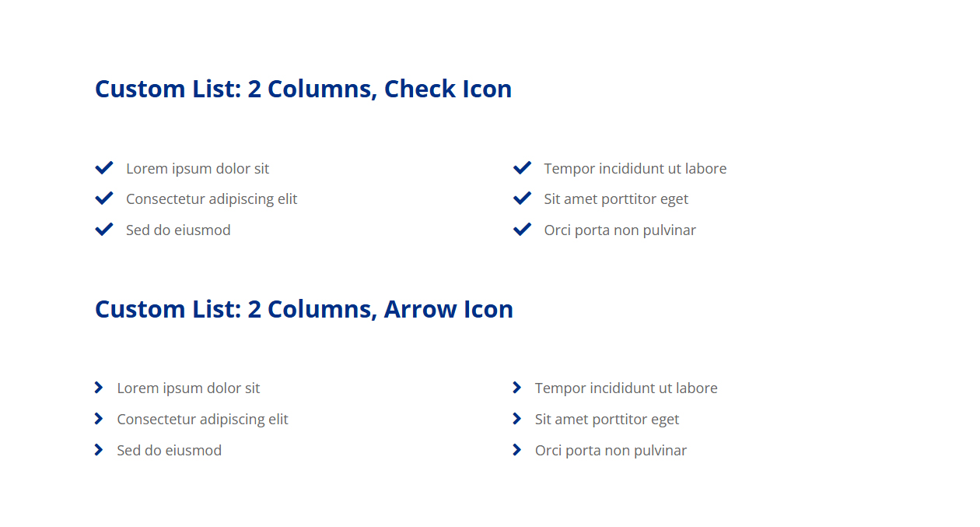Viewport: 980px width, 527px height.
Task: Click 'Consectetur adipiscing elit' text in the arrow list
Action: click(x=202, y=420)
